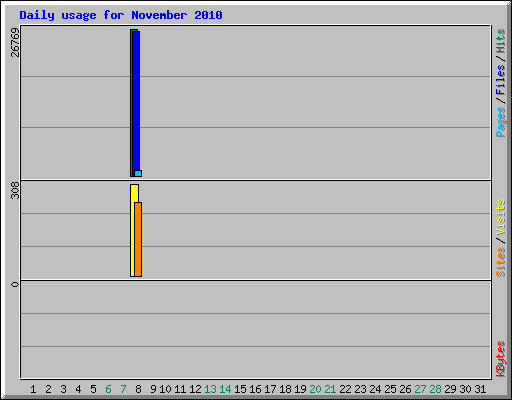Click day 11 on the x-axis

(180, 389)
